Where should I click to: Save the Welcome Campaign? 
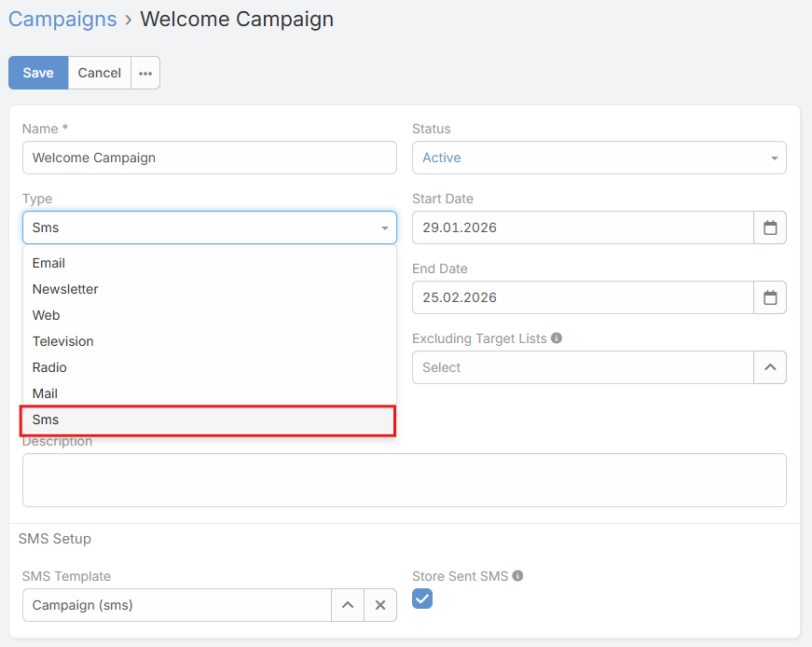[38, 73]
